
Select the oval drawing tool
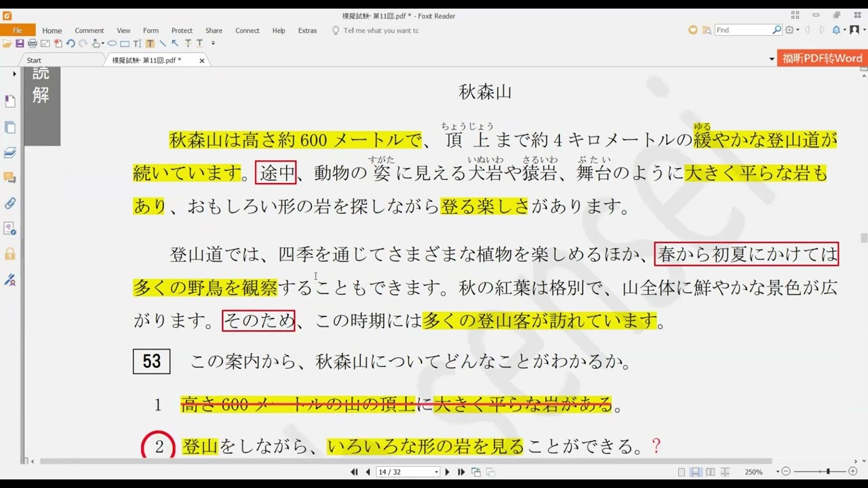(113, 43)
